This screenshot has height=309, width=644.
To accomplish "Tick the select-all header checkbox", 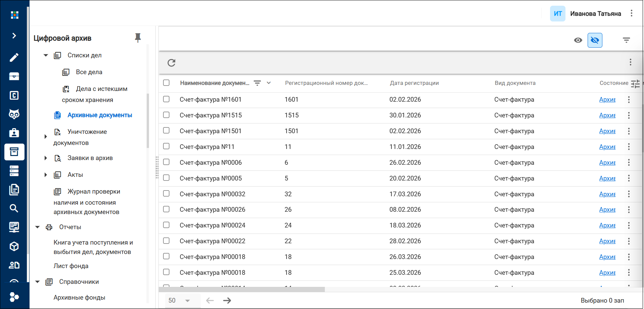I will coord(166,83).
